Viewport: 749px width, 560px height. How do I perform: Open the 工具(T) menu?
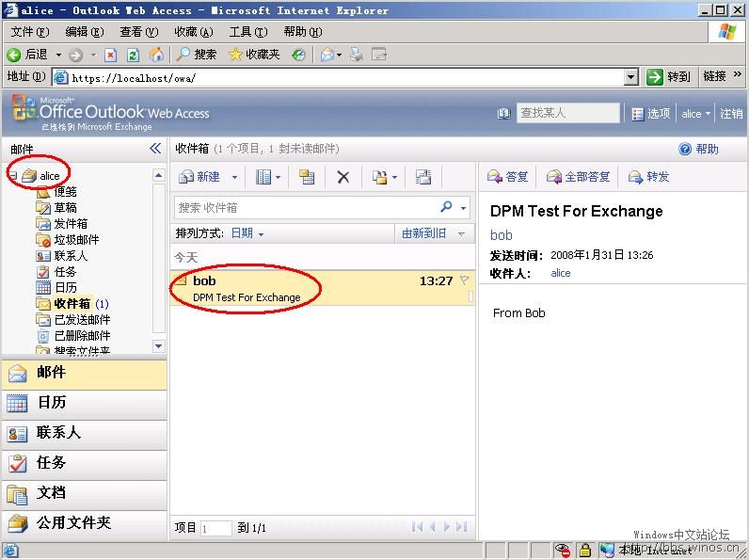[247, 32]
